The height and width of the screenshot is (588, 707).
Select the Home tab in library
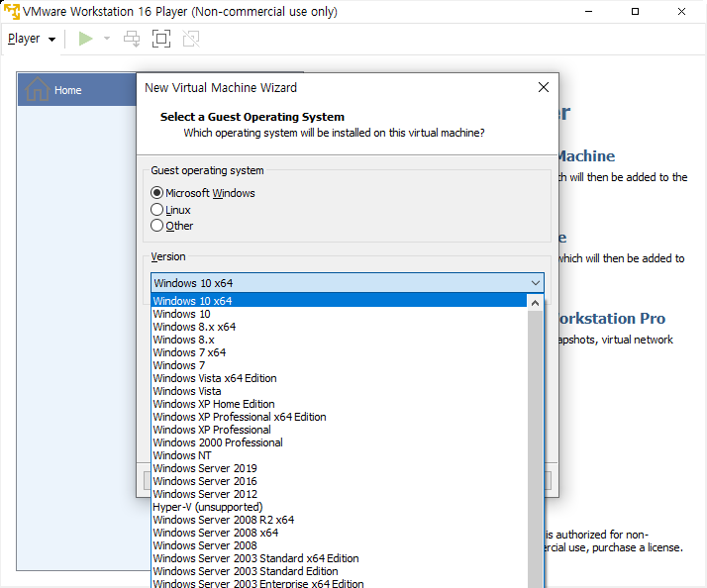point(76,90)
